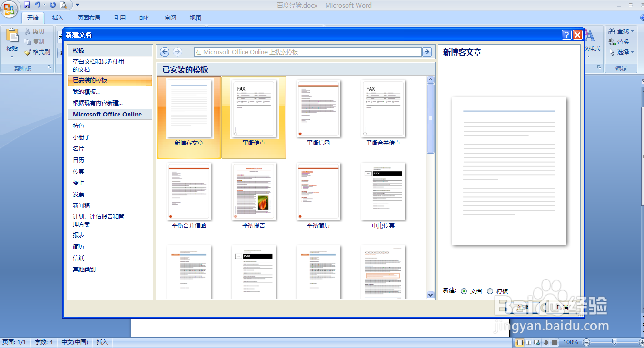Click the template list scroll-down arrow

431,295
